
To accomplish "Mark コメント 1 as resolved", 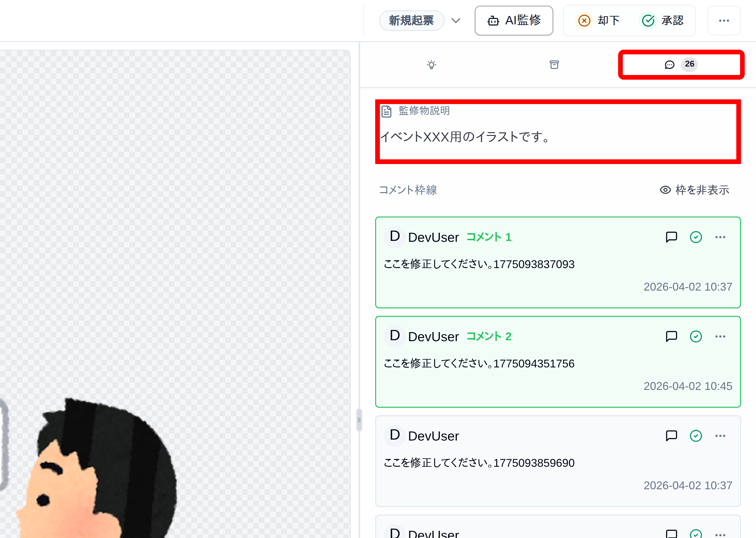I will (696, 237).
